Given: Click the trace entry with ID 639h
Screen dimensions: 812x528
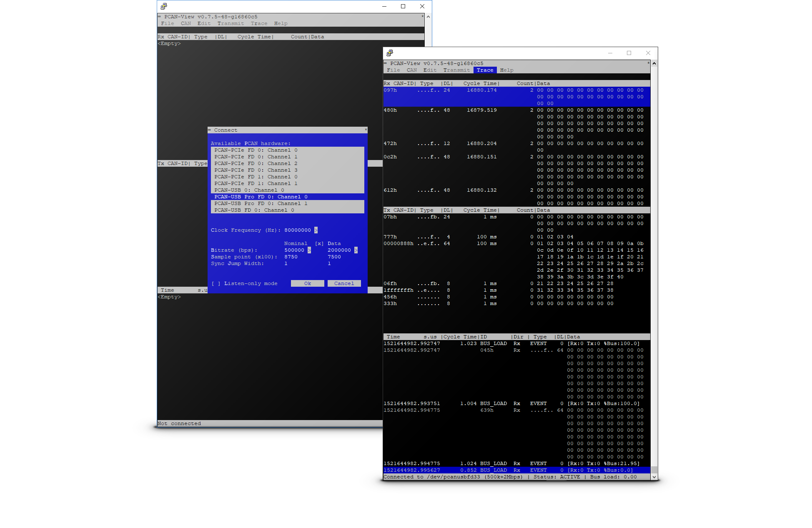Looking at the screenshot, I should pos(517,433).
